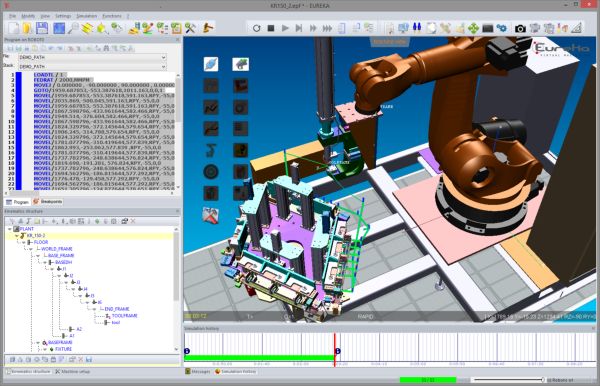Switch to the Machine setup tab

pyautogui.click(x=73, y=371)
